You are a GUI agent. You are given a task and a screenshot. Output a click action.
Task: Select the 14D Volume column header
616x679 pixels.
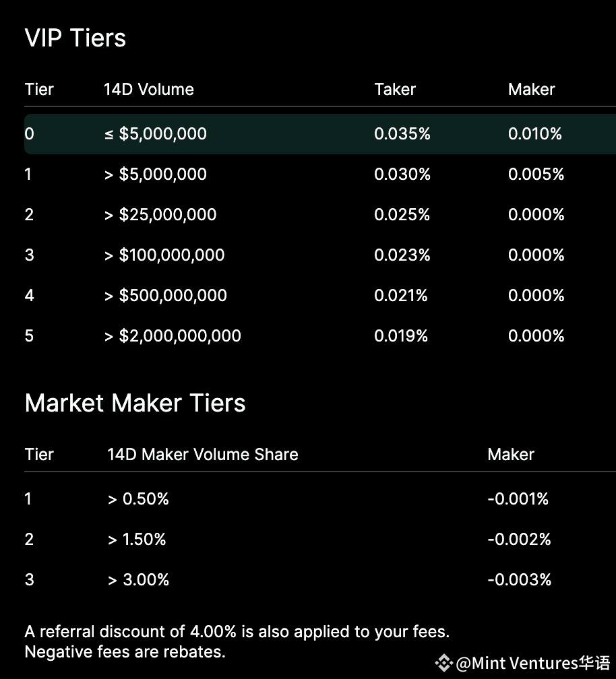pyautogui.click(x=148, y=89)
